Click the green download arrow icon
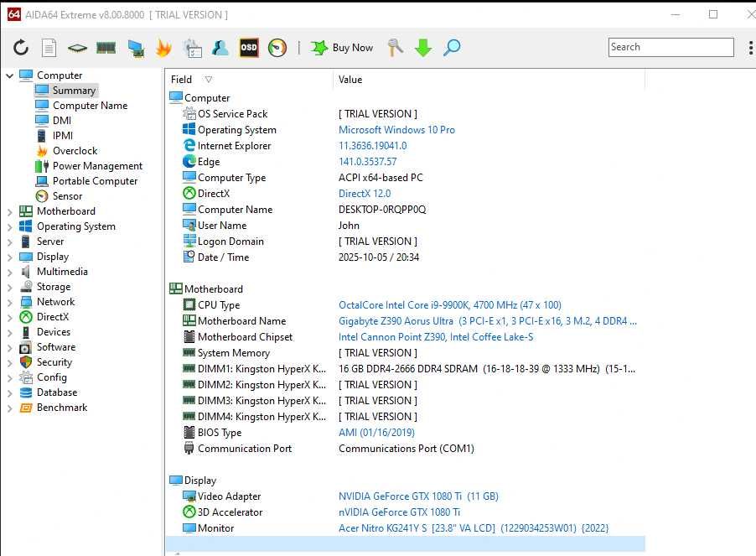 423,48
